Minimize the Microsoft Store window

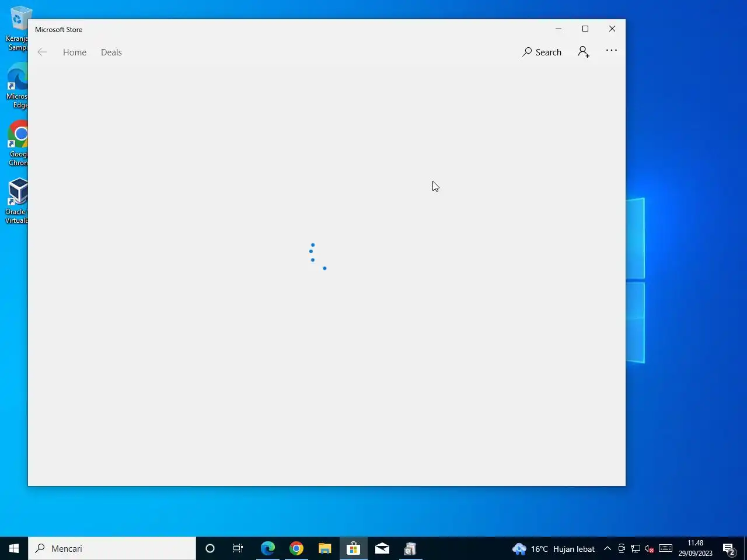(558, 29)
